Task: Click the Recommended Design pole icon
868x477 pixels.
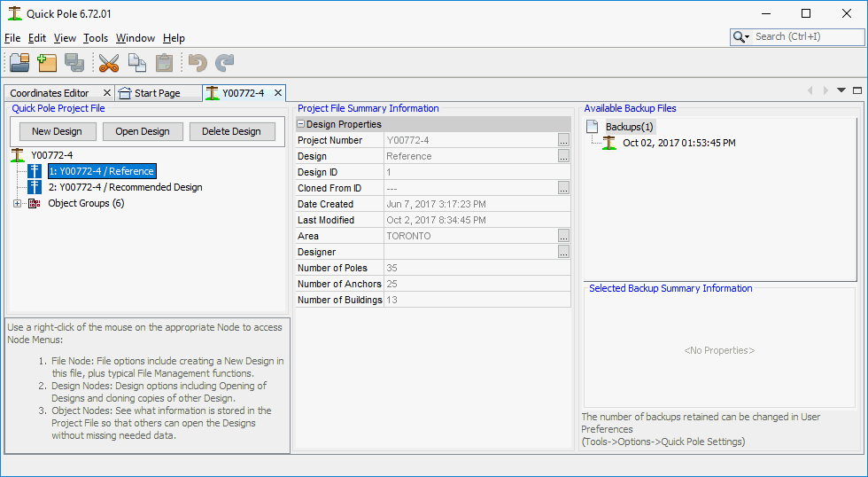Action: click(x=35, y=187)
